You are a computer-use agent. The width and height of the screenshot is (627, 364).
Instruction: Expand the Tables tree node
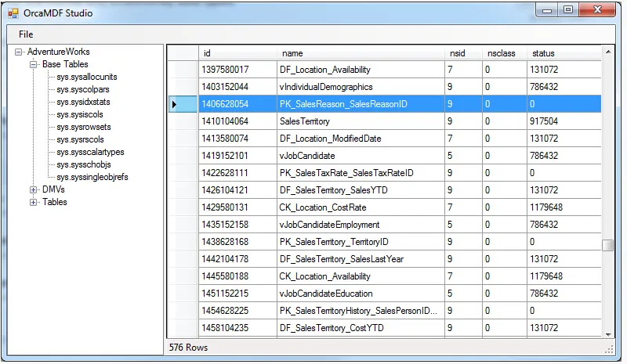(x=34, y=202)
